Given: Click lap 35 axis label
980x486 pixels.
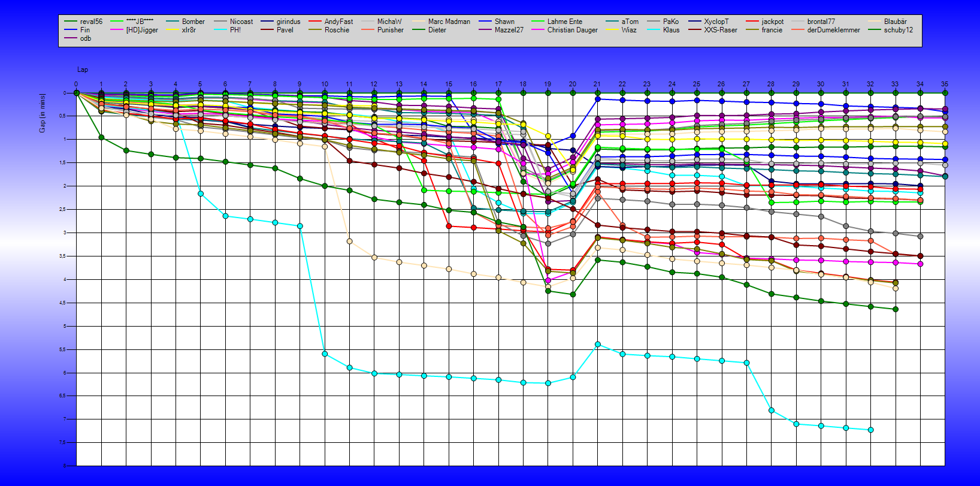Looking at the screenshot, I should 945,84.
